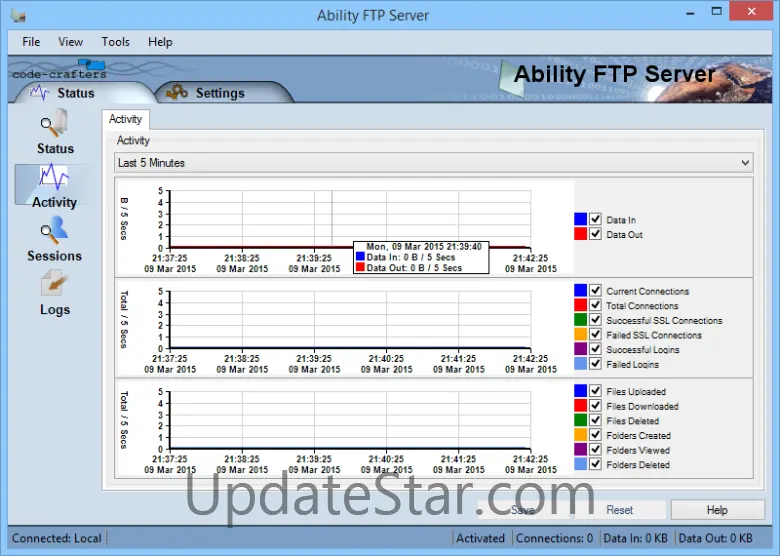Toggle the Folders Deleted checkbox

[x=595, y=464]
